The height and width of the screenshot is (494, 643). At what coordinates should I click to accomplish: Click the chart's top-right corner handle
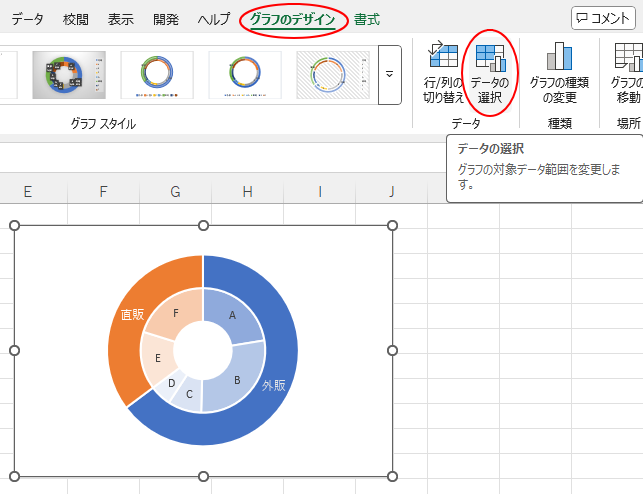tap(392, 225)
